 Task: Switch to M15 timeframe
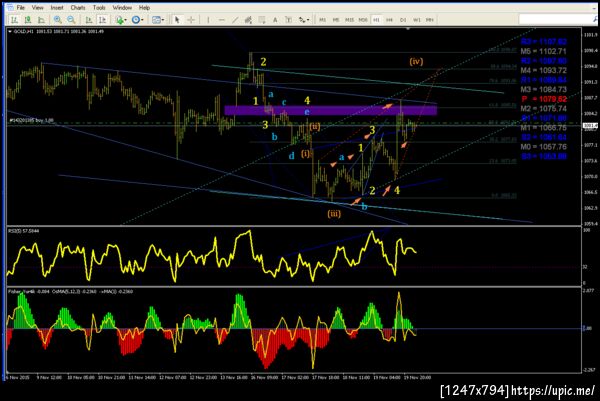coord(349,20)
